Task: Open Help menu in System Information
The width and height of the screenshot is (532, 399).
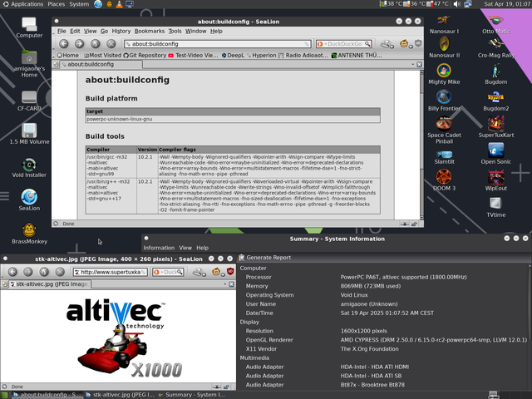Action: tap(202, 248)
